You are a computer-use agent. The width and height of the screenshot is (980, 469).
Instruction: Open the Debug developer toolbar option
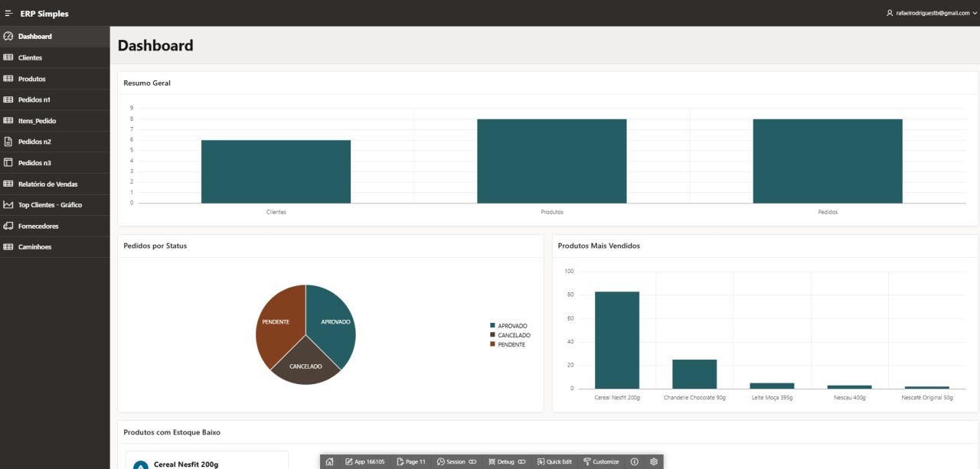[507, 462]
